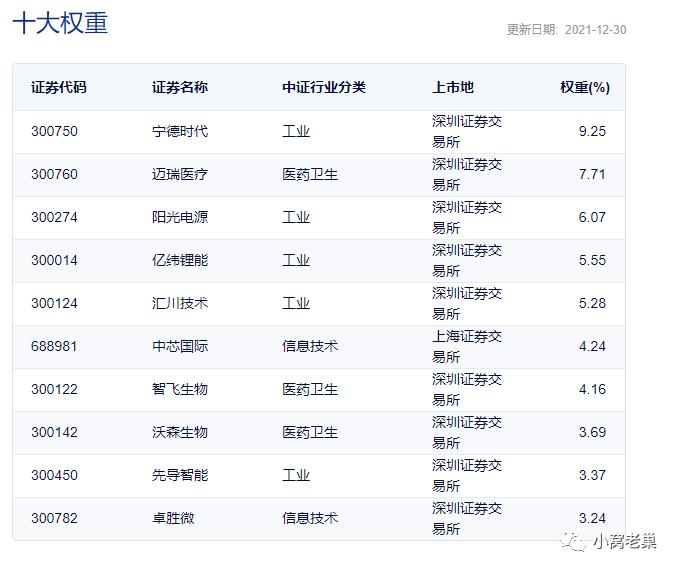
Task: Click 工业 in the 先导智能 row
Action: coord(296,475)
